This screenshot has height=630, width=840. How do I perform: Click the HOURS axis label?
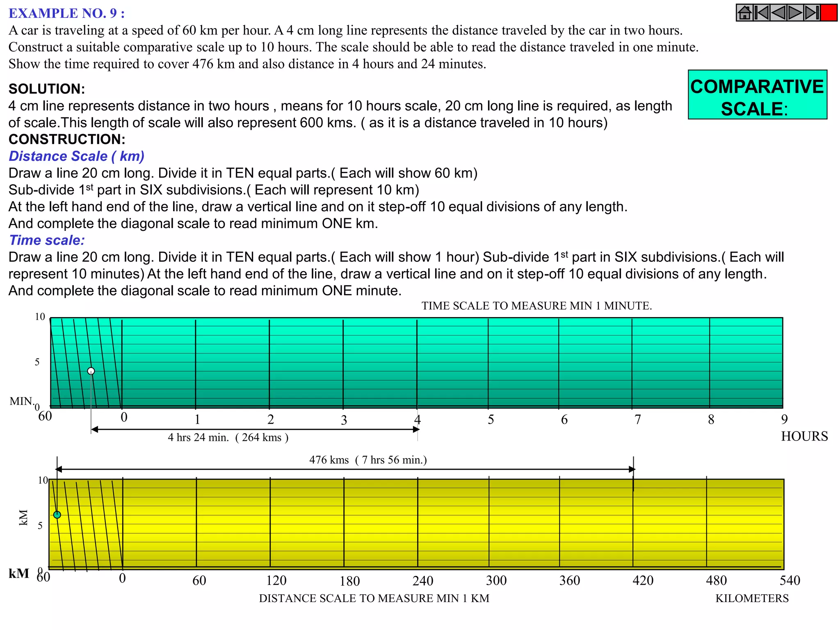804,436
